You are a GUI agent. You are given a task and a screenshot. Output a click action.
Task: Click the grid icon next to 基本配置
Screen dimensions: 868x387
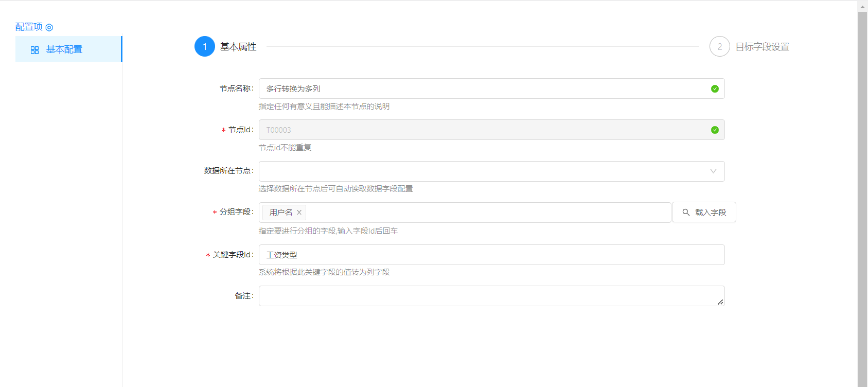[34, 50]
